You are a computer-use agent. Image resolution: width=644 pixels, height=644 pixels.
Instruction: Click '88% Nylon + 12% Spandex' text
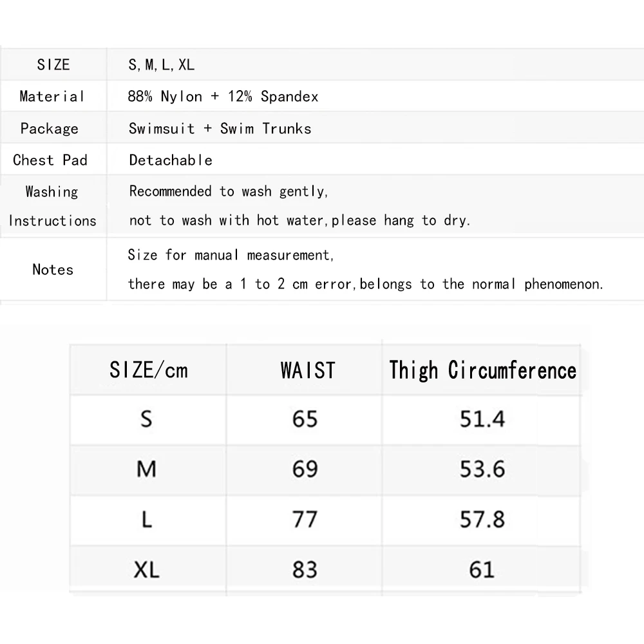pos(223,97)
